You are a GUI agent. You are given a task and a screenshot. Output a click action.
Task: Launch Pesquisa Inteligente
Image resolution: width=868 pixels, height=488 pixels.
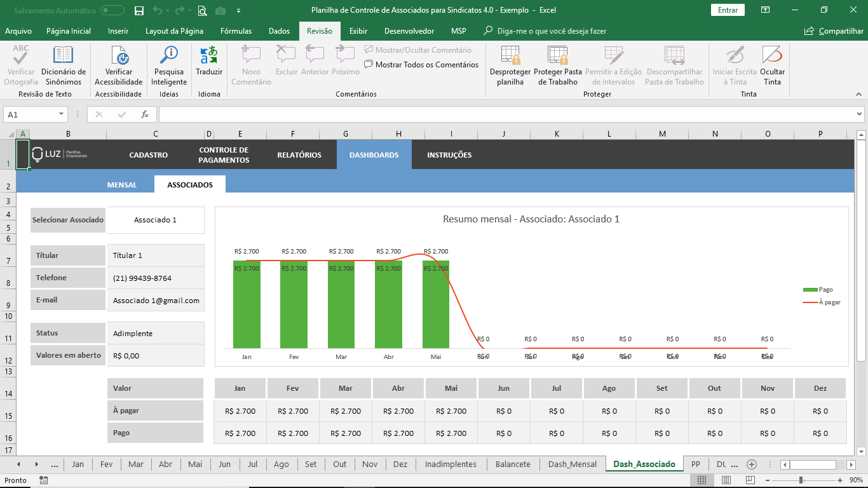(x=169, y=56)
